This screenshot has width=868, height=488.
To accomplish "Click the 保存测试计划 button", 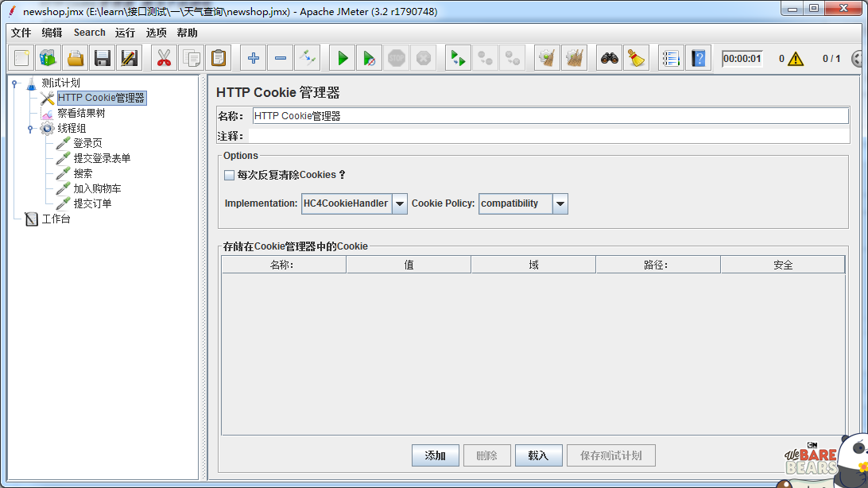I will coord(611,455).
